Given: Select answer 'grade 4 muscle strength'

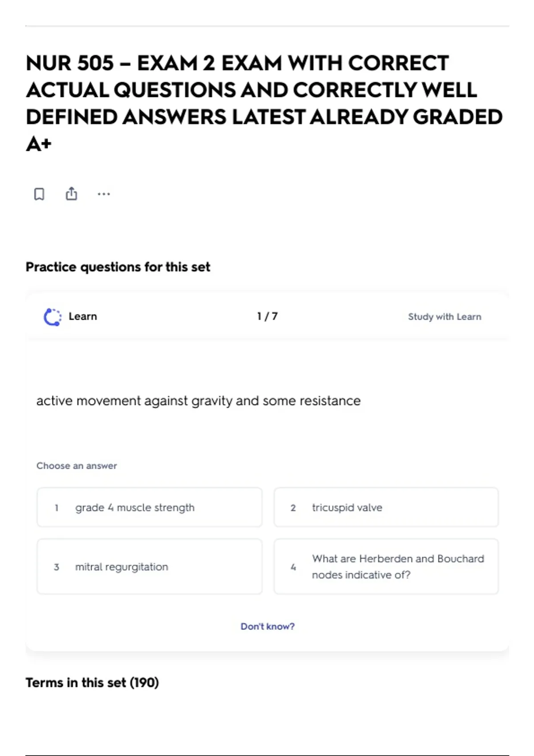Looking at the screenshot, I should [150, 507].
